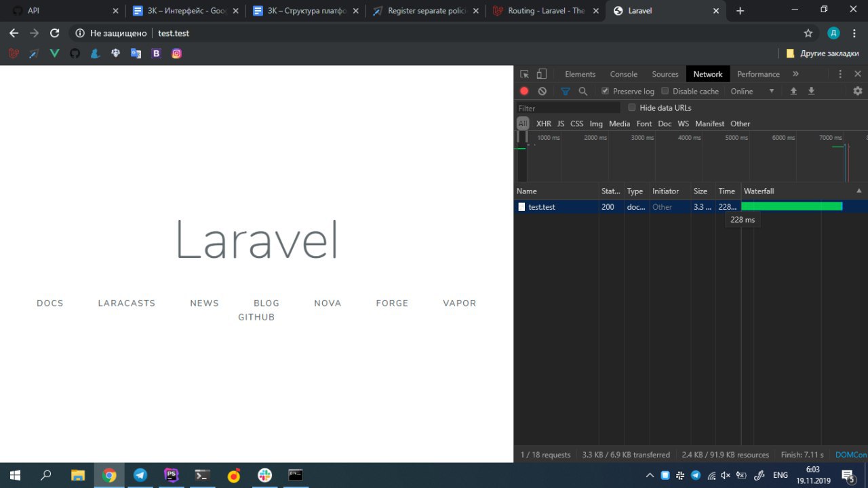Open network settings gear icon
Viewport: 868px width, 488px height.
click(858, 91)
